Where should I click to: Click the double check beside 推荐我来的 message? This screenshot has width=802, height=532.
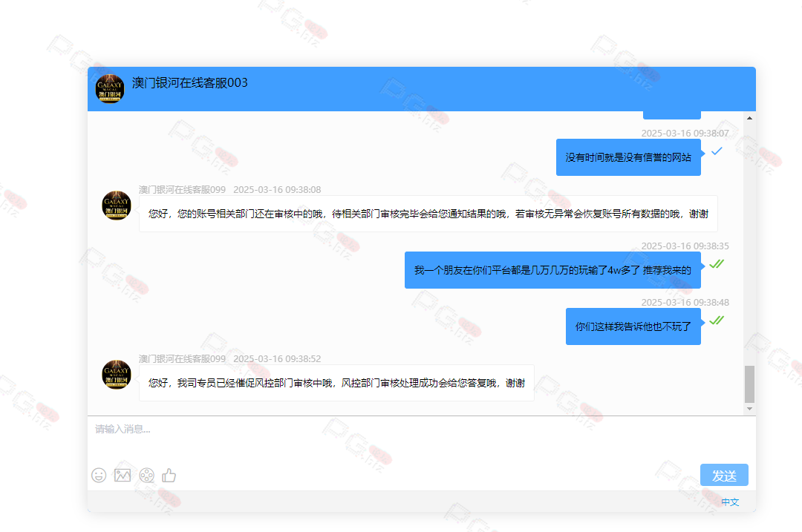tap(717, 264)
